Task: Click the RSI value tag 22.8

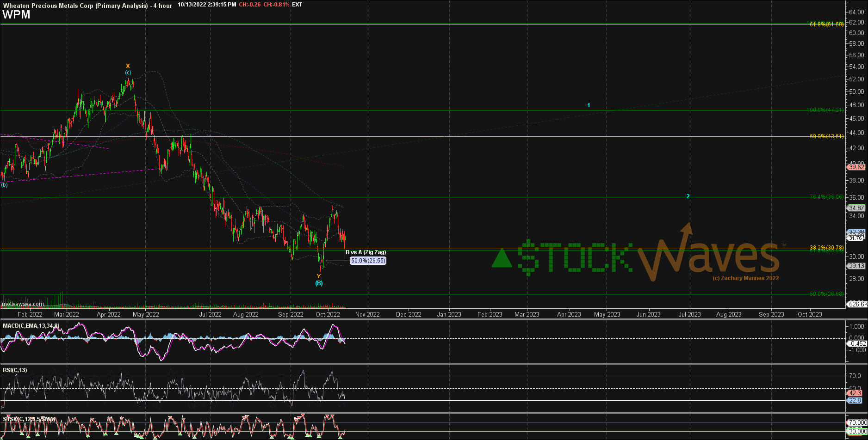Action: tap(855, 401)
